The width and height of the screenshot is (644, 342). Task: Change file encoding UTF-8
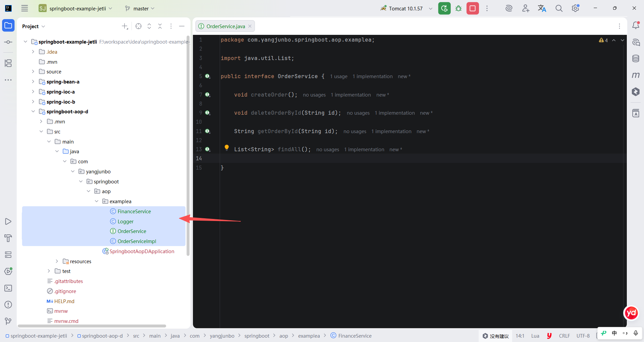[x=583, y=336]
